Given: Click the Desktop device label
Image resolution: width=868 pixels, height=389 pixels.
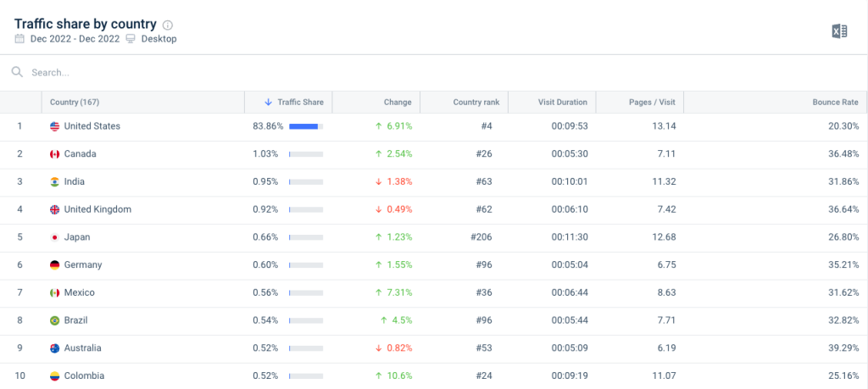Looking at the screenshot, I should click(159, 39).
